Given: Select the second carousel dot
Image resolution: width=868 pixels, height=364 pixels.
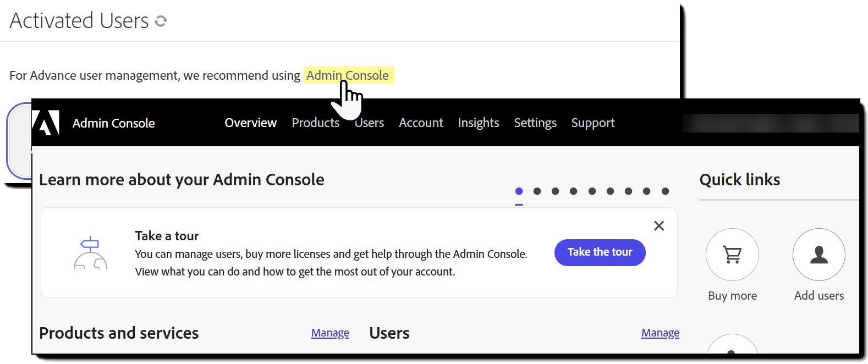Looking at the screenshot, I should (537, 191).
